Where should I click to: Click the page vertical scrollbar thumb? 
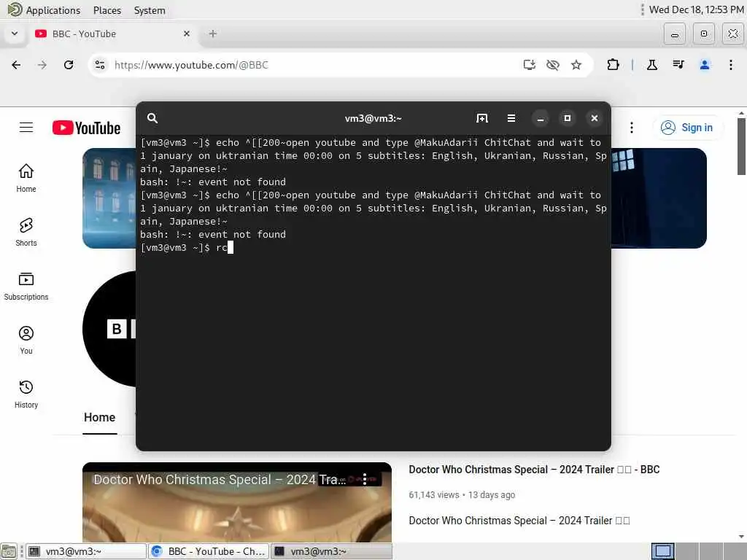pyautogui.click(x=741, y=147)
